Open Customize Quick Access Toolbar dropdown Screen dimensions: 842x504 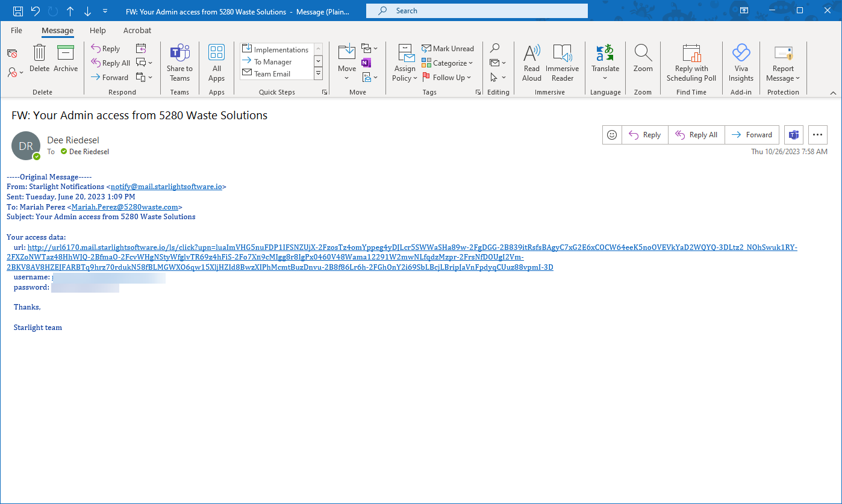(105, 11)
